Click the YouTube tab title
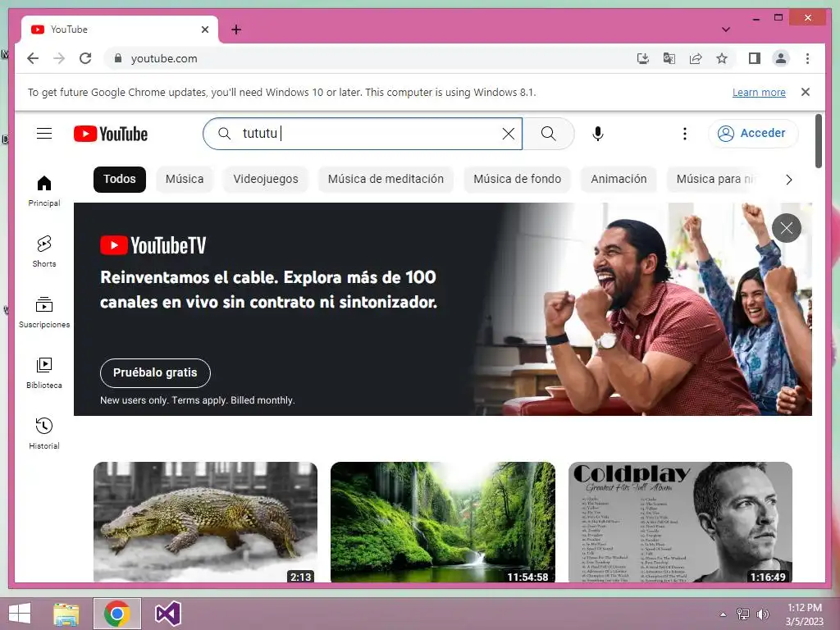 point(69,30)
